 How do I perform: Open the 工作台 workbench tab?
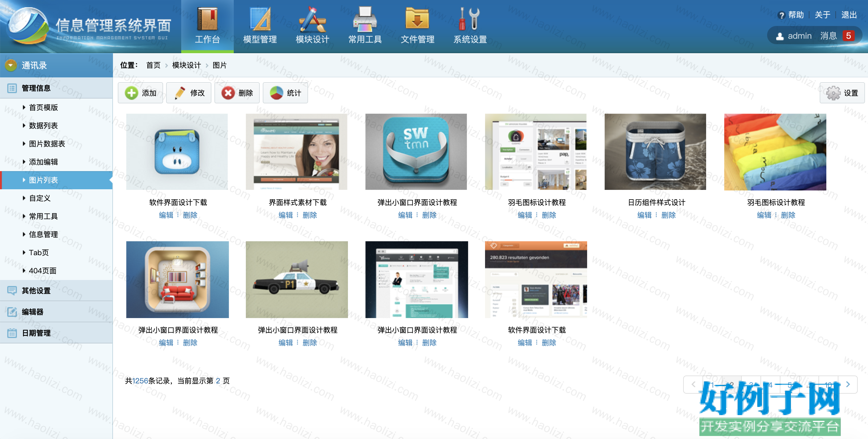click(x=207, y=26)
